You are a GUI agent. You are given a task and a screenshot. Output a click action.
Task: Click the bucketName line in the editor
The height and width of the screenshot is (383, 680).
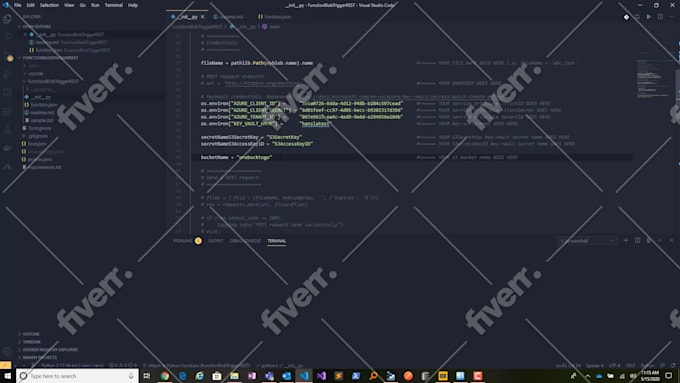[x=236, y=157]
